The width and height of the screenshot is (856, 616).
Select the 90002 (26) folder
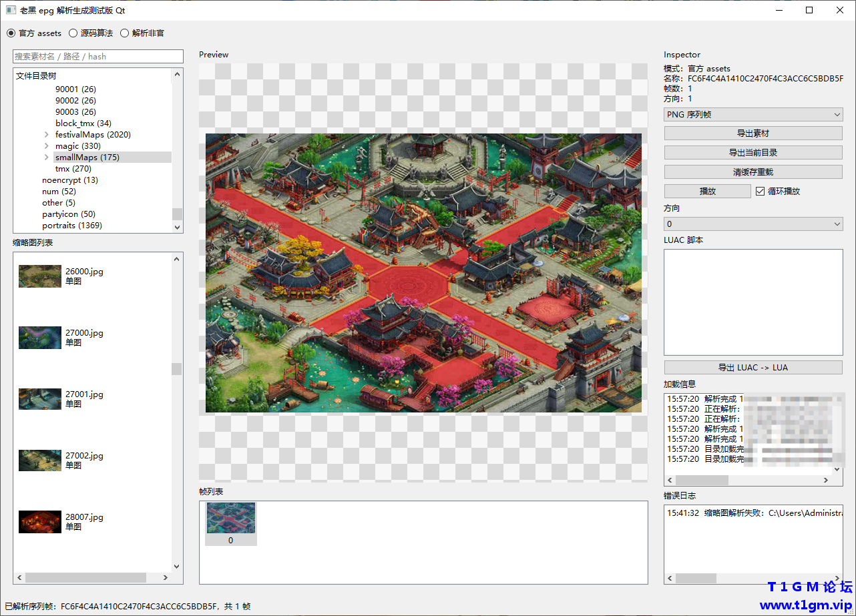(75, 101)
